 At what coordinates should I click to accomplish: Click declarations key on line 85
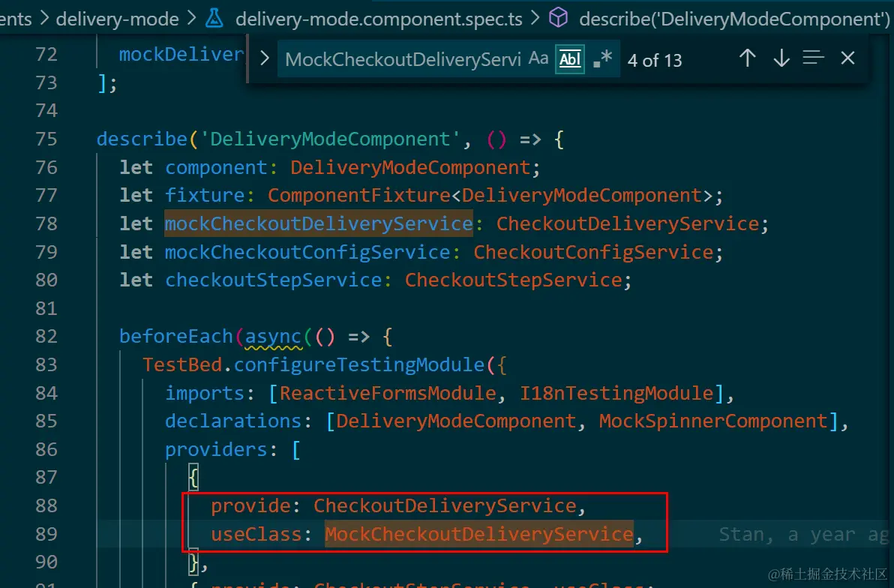pos(233,421)
